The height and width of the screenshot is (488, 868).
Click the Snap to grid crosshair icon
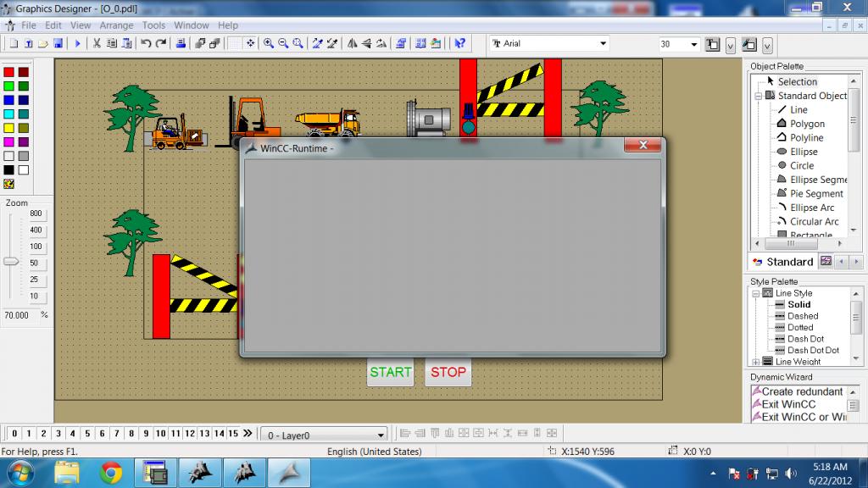point(250,44)
